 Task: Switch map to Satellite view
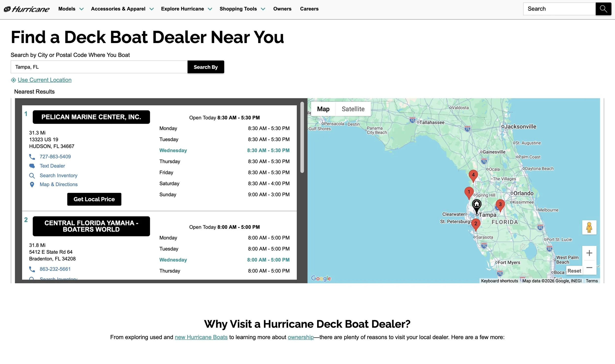point(353,109)
